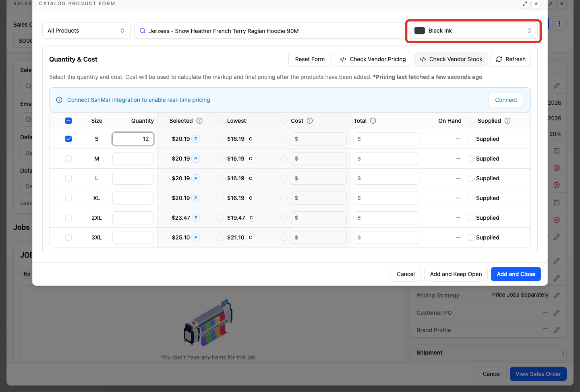Open the All Products dropdown

tap(87, 31)
